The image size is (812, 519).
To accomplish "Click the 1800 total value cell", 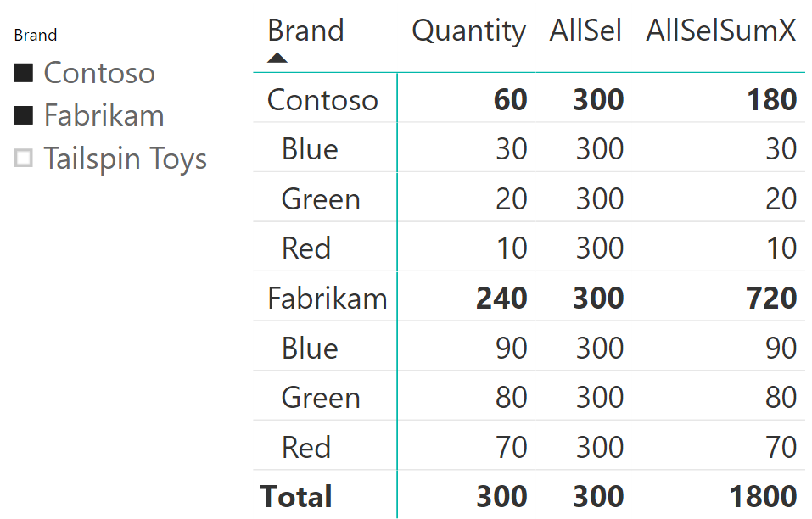I will (x=763, y=497).
